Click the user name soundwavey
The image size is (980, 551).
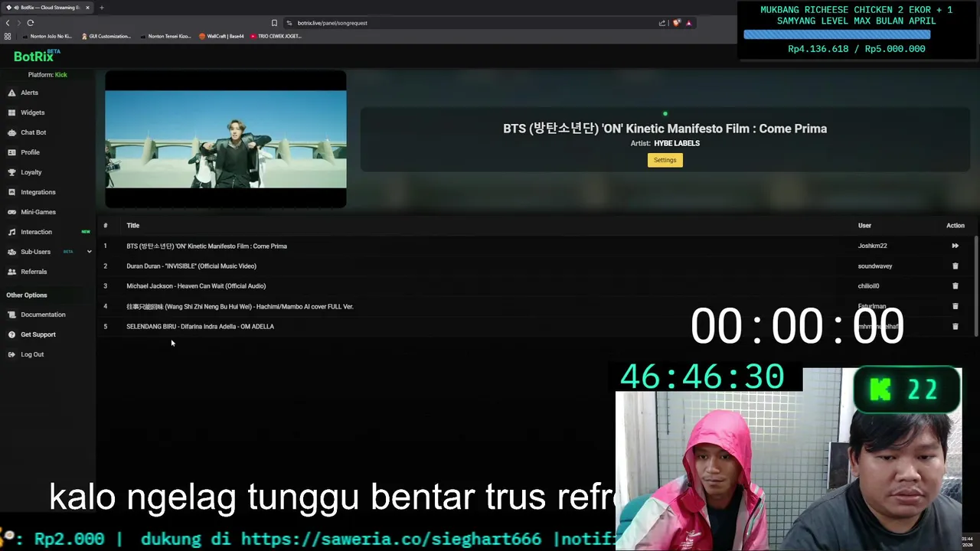pyautogui.click(x=875, y=266)
